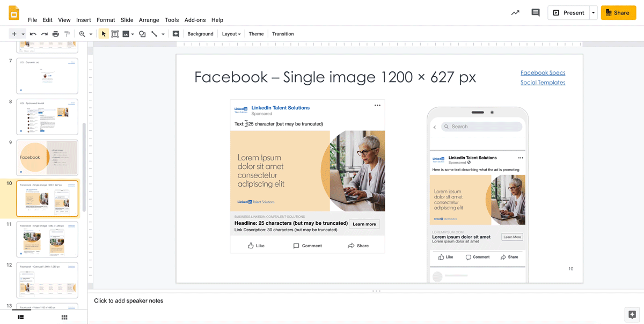Click the Insert image icon
644x324 pixels.
126,33
